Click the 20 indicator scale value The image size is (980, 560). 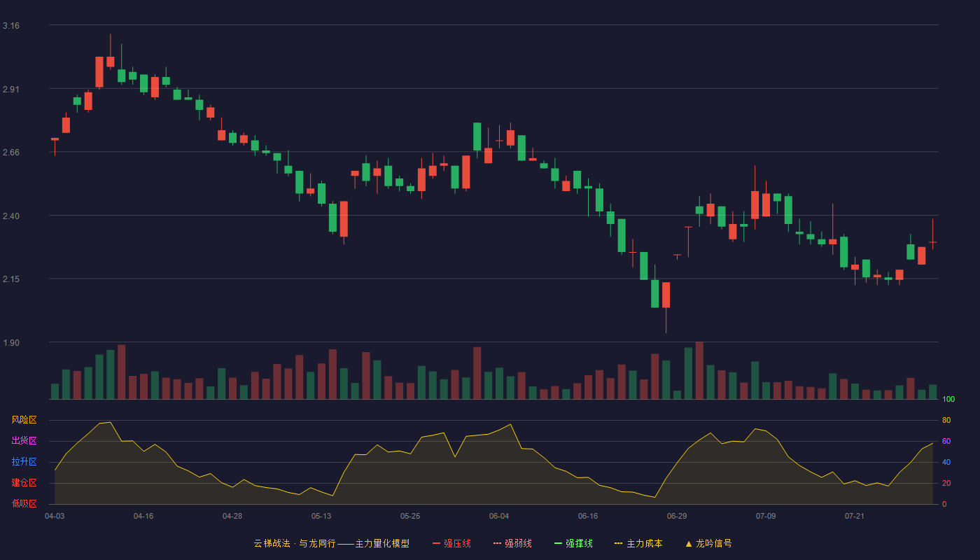point(946,483)
